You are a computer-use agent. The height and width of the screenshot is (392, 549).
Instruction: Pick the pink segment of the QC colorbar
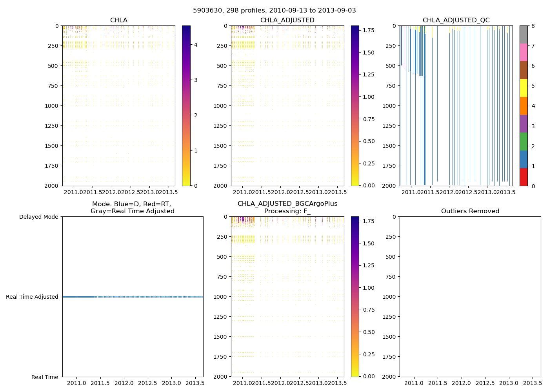click(524, 52)
